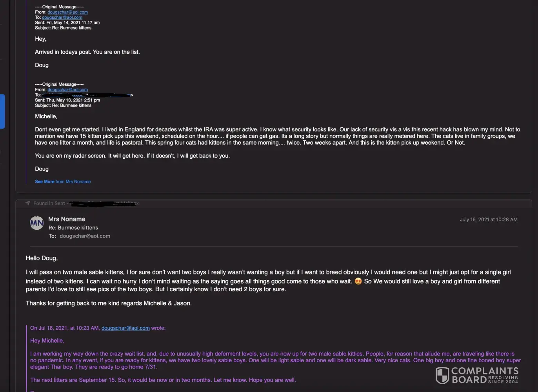Open From address in May 13 message
538x392 pixels.
(x=67, y=90)
